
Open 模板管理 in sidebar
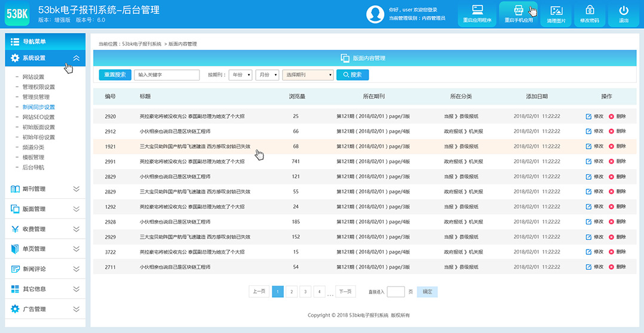coord(33,158)
